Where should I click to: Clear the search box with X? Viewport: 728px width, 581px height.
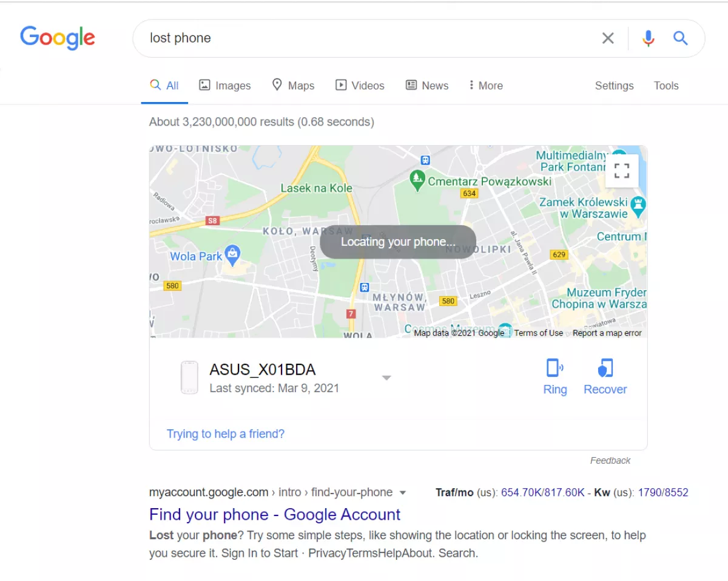[608, 38]
